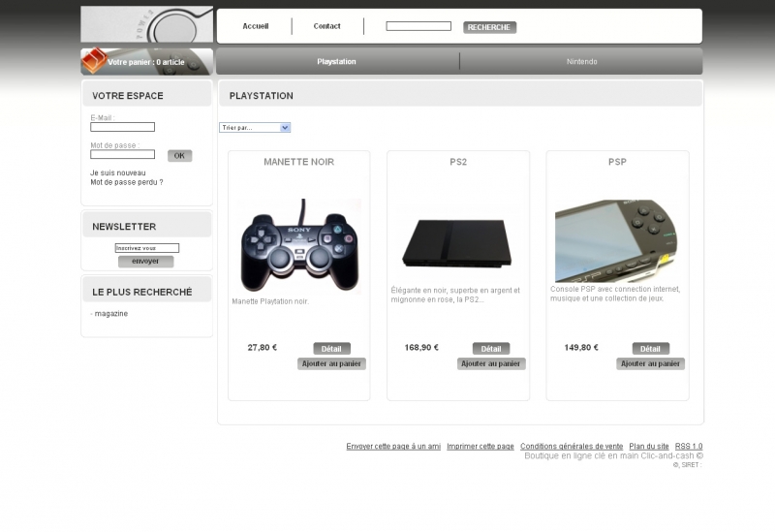Add Manette Noir to cart

331,363
